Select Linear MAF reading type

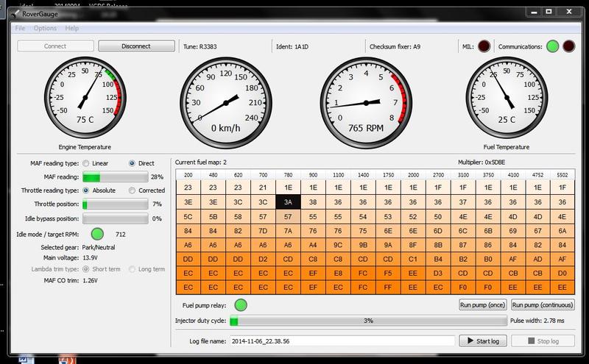pos(86,163)
